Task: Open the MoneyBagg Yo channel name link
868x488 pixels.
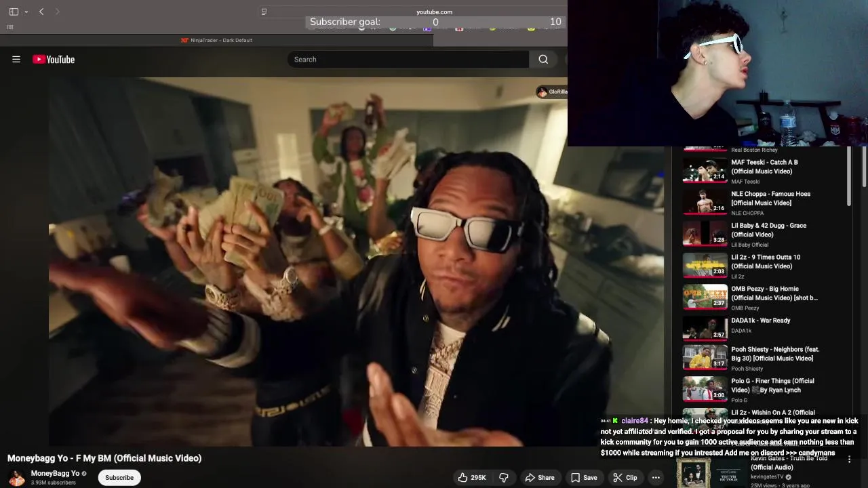Action: point(55,474)
